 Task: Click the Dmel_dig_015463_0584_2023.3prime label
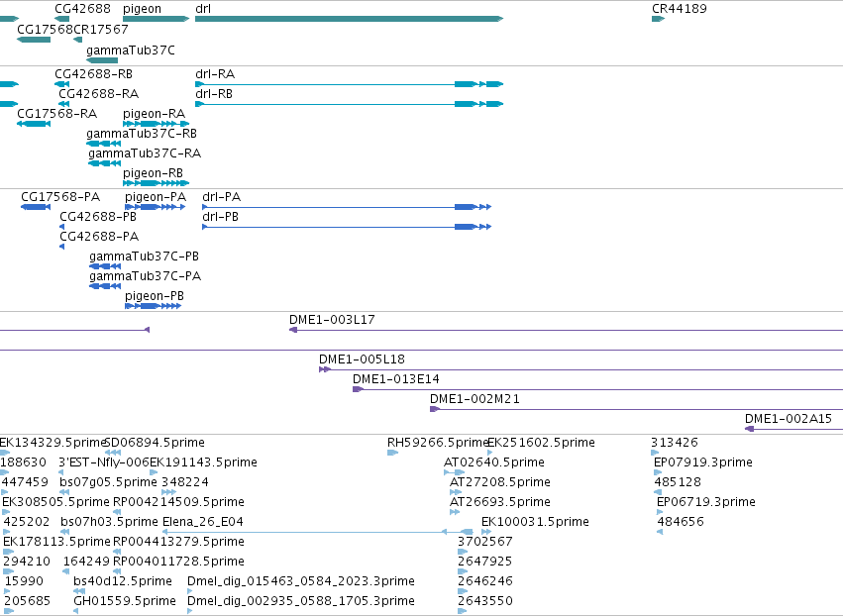[301, 582]
